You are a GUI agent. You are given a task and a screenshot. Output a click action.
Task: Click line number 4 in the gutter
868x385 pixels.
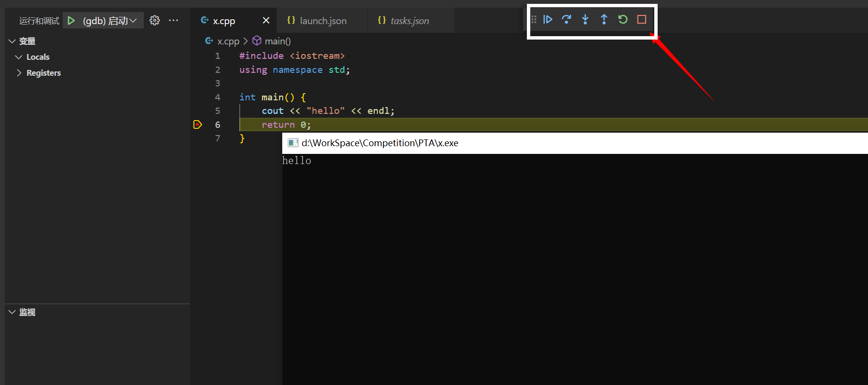[x=218, y=97]
